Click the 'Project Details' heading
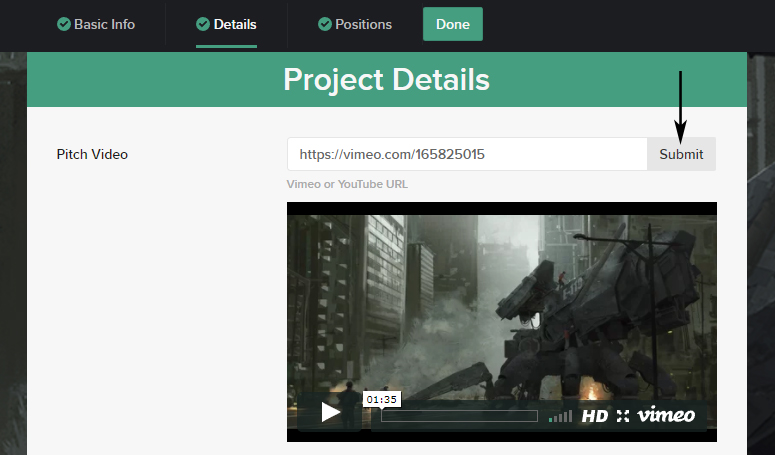 coord(387,80)
